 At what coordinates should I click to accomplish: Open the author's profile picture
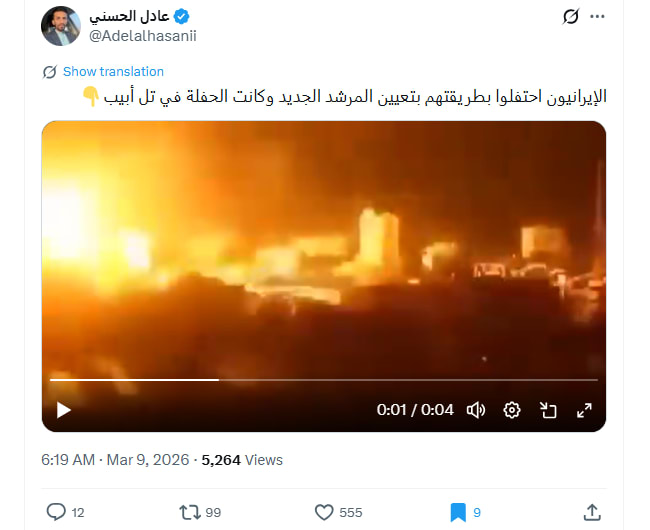click(61, 26)
